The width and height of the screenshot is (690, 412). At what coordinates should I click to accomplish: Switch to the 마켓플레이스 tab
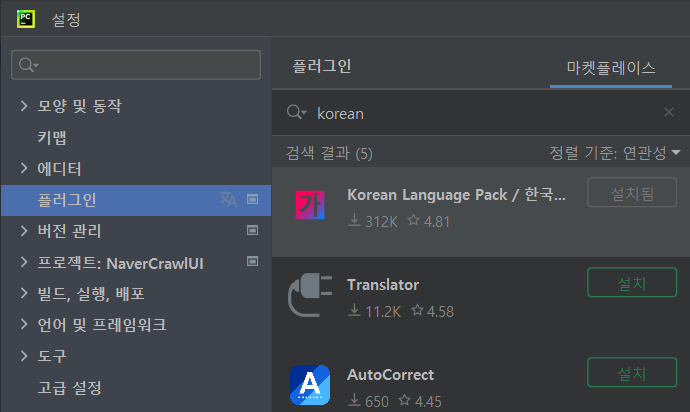point(611,68)
